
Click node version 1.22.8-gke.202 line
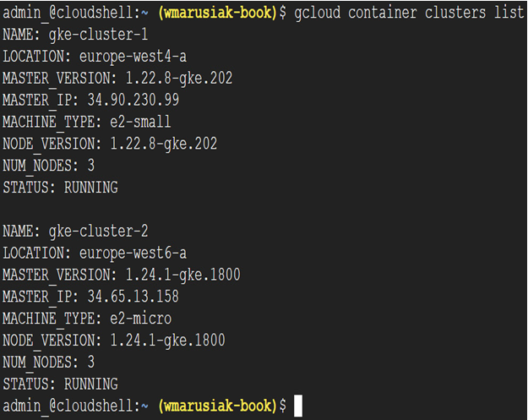110,145
